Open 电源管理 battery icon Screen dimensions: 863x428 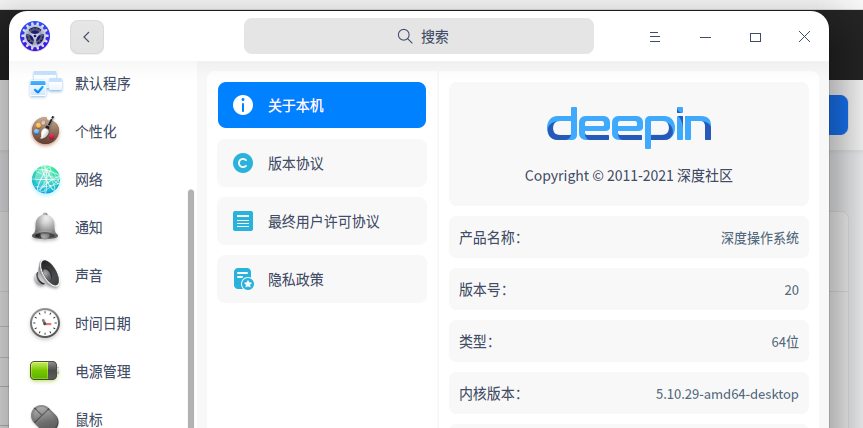tap(44, 371)
